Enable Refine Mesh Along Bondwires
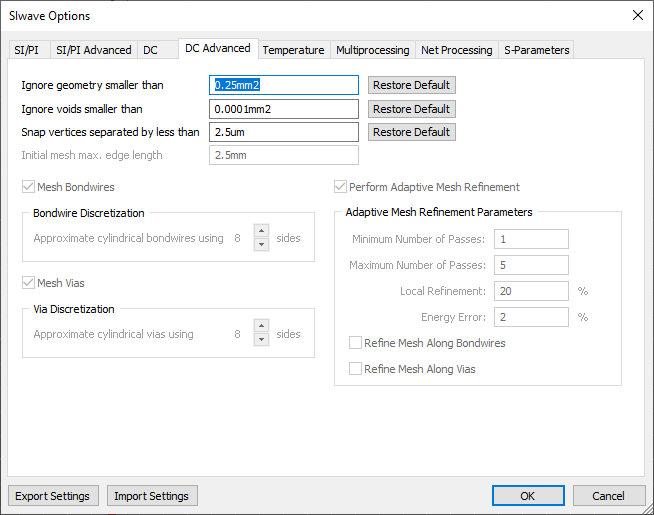Image resolution: width=654 pixels, height=515 pixels. pyautogui.click(x=355, y=343)
